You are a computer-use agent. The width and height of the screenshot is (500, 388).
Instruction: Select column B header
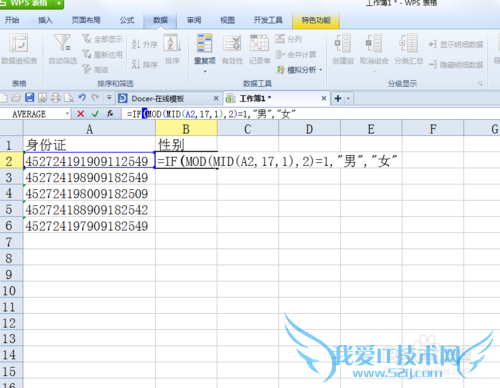[186, 129]
